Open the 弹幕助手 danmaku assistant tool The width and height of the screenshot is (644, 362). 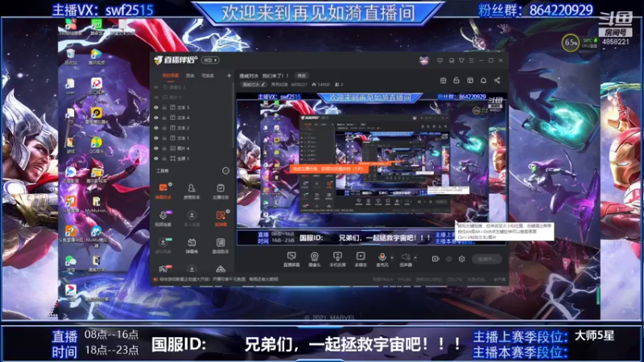click(163, 191)
